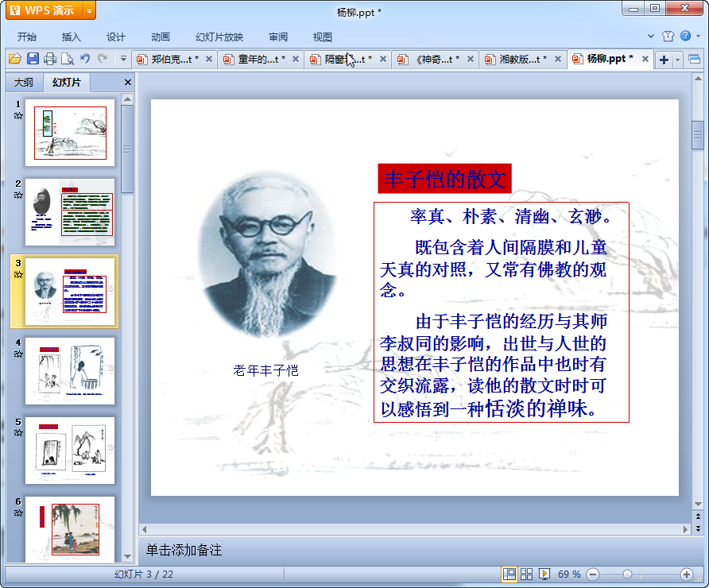Image resolution: width=709 pixels, height=588 pixels.
Task: Close the 童年的...t document tab
Action: click(x=296, y=60)
